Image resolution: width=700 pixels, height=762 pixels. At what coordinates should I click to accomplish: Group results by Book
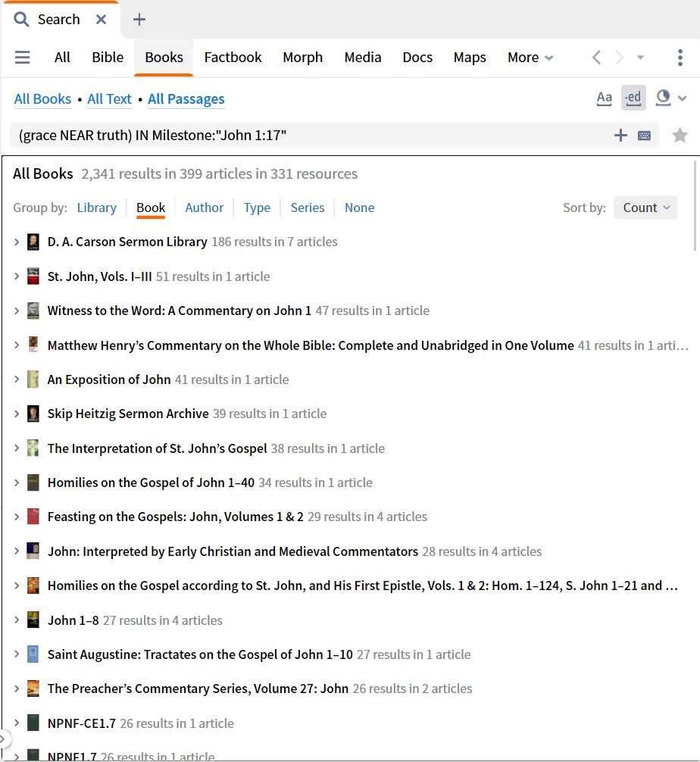(151, 208)
